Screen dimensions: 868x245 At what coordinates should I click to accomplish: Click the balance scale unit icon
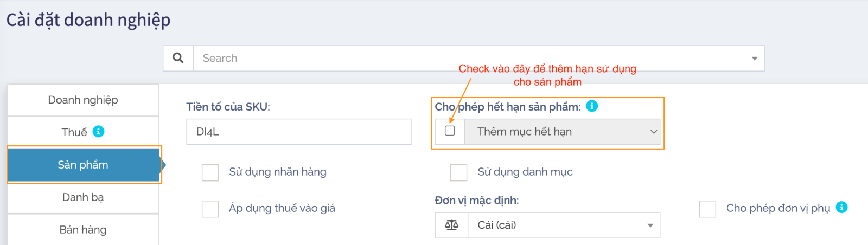451,225
